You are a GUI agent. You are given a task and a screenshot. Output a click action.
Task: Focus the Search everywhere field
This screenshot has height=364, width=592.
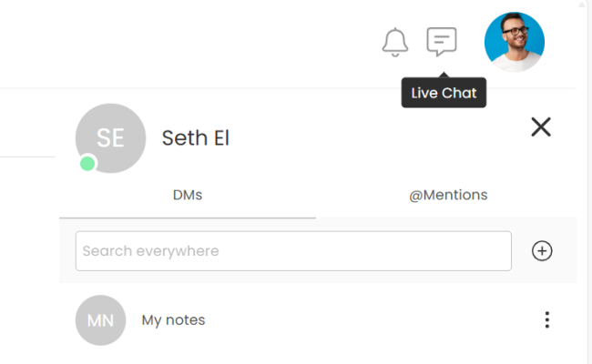[293, 251]
